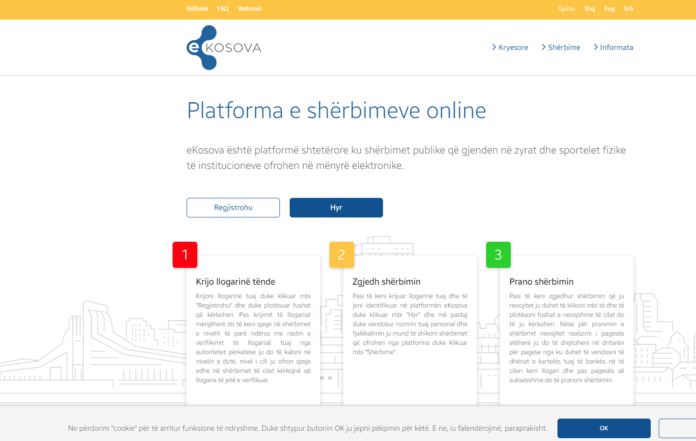Screen dimensions: 696x441
Task: Switch language to Srb
Action: [629, 8]
